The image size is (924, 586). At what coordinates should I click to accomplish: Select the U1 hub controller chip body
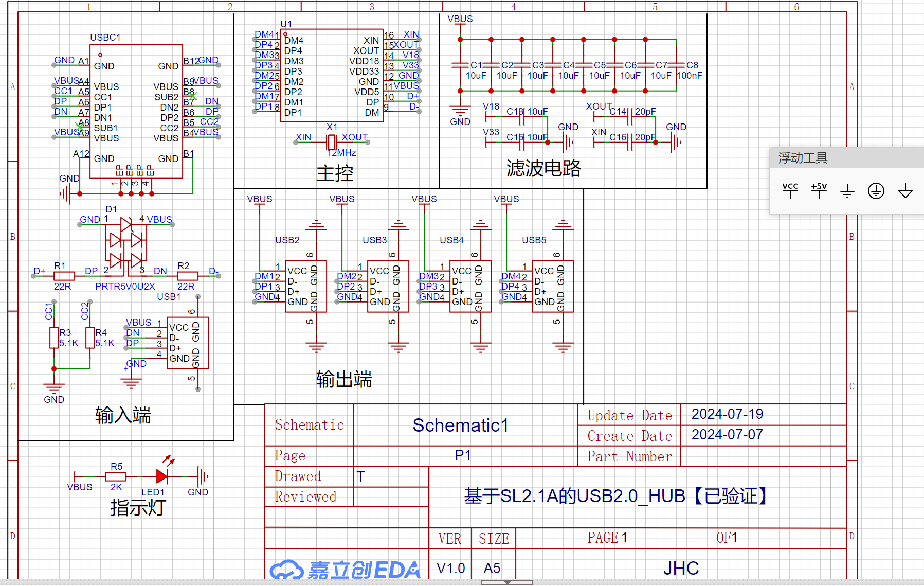point(332,76)
